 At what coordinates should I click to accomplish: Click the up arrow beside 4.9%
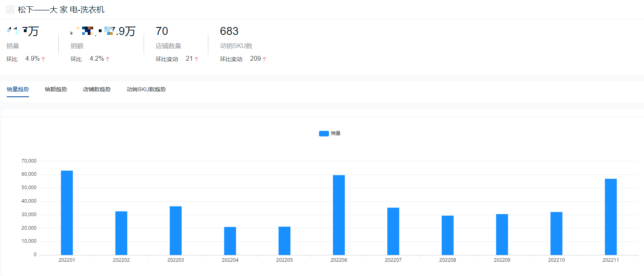(x=43, y=59)
